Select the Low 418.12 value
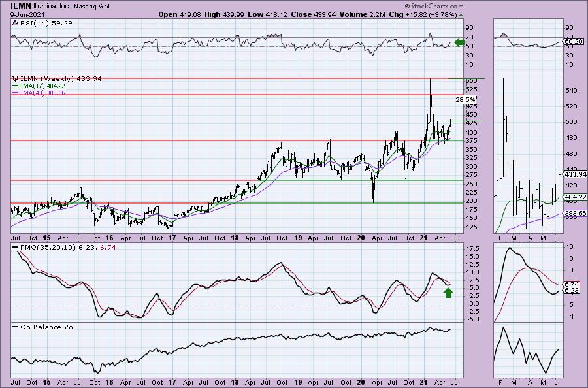This screenshot has height=388, width=588. [x=267, y=14]
